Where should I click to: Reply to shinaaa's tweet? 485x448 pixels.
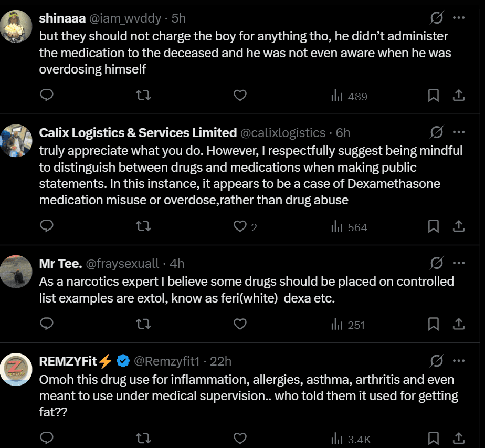tap(47, 96)
